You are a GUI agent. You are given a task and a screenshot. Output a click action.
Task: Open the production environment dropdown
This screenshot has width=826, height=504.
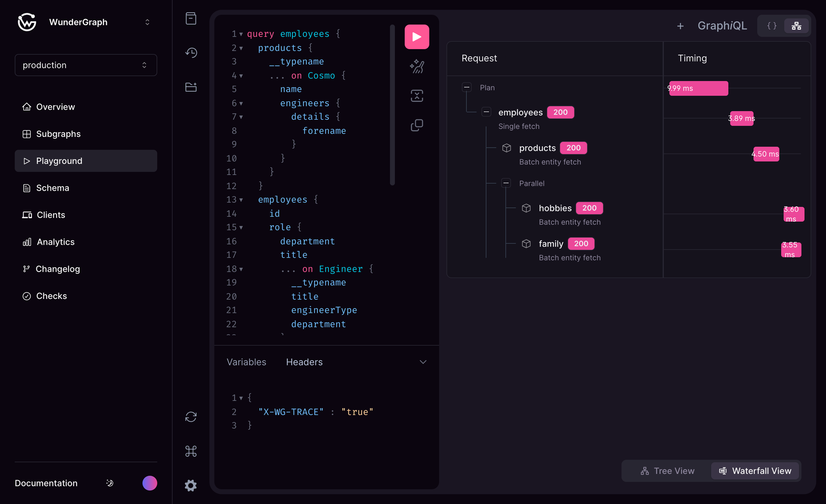86,65
